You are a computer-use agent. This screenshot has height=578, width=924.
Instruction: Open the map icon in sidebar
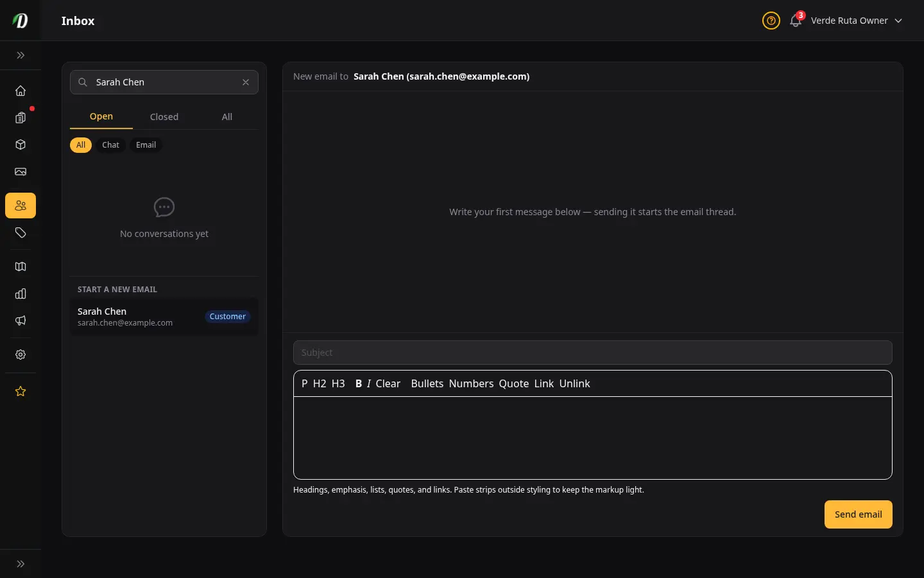click(x=21, y=267)
